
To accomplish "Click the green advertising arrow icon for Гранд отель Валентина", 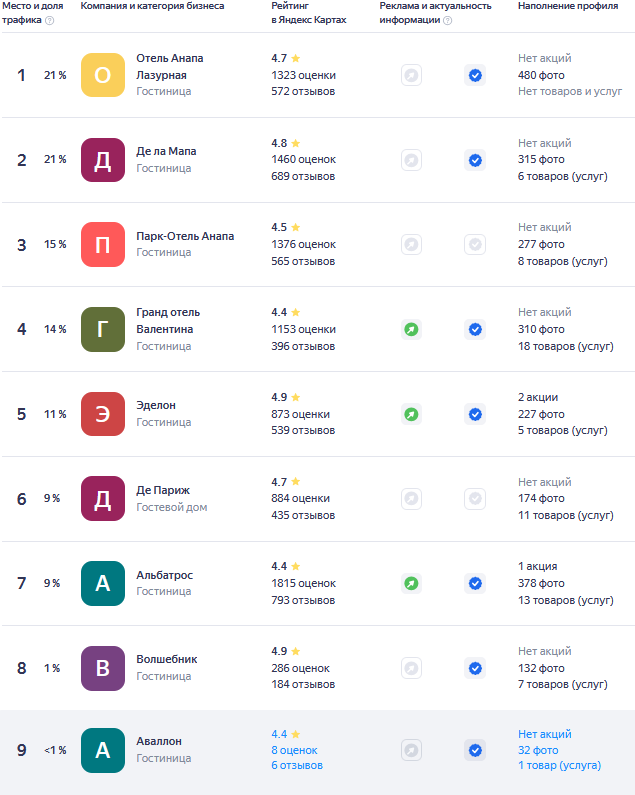I will (411, 330).
